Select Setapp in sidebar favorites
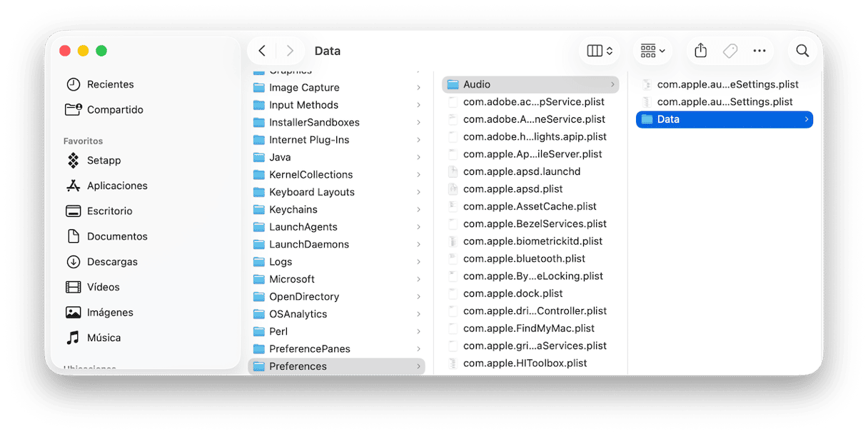868x434 pixels. click(104, 160)
